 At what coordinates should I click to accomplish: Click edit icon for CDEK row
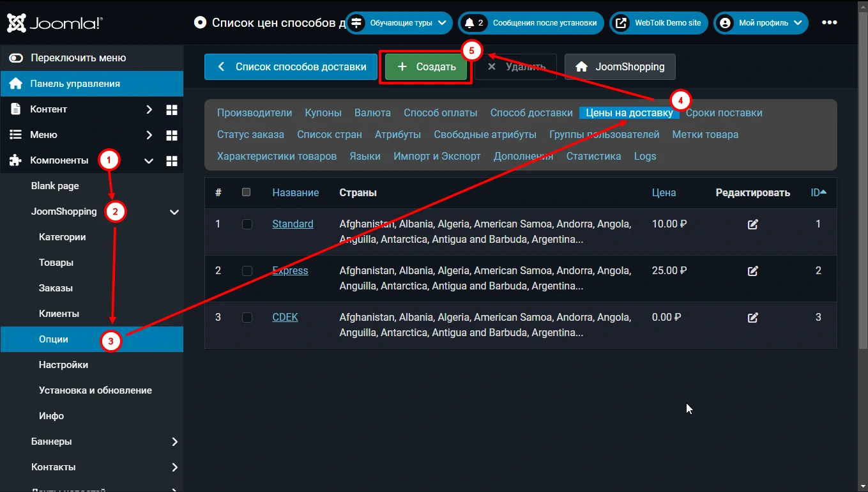753,318
